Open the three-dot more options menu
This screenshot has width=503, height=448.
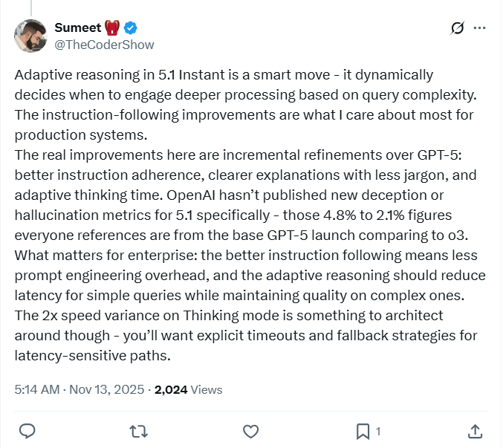[480, 29]
